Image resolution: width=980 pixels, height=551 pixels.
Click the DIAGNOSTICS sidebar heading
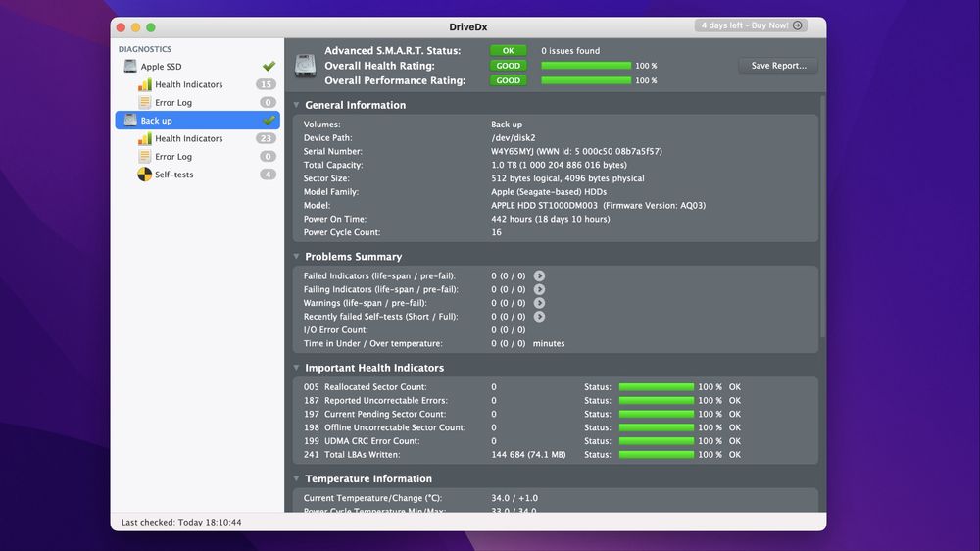(144, 49)
